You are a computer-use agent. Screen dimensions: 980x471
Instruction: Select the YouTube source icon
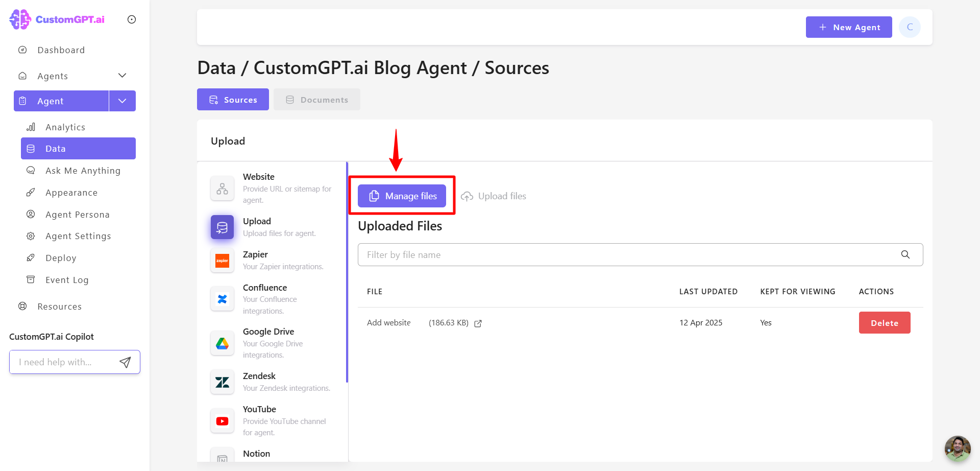click(222, 421)
